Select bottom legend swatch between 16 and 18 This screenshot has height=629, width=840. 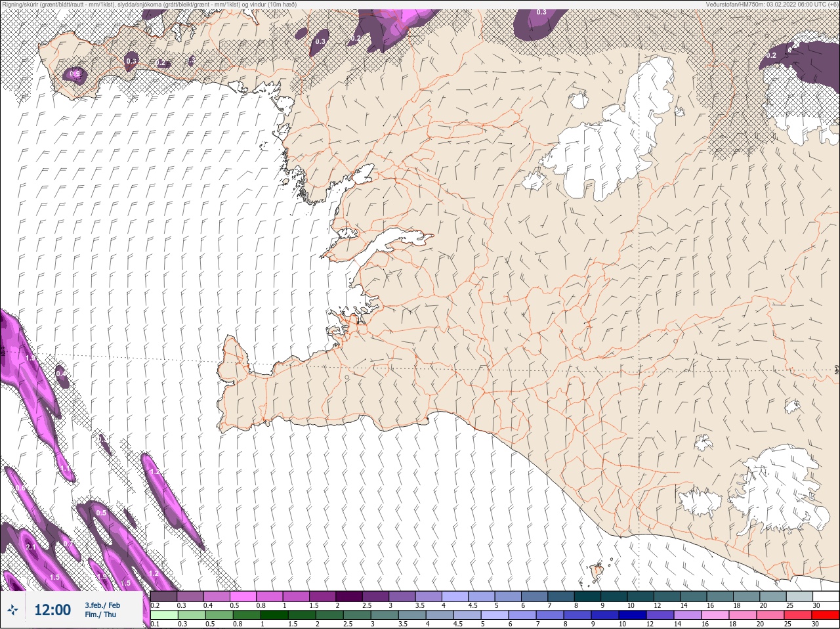(715, 615)
